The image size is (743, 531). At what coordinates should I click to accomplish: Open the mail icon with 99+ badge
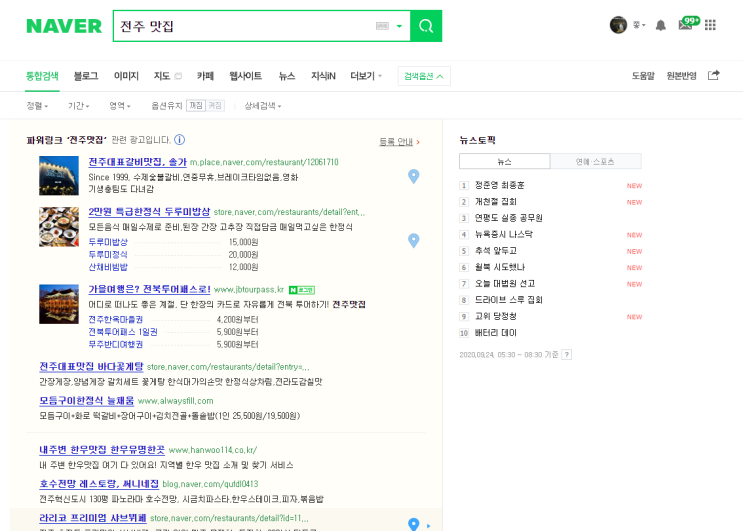click(689, 24)
